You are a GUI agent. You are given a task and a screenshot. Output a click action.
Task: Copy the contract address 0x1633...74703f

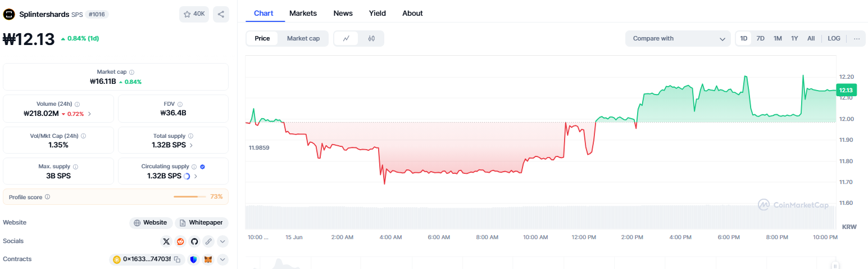point(177,259)
